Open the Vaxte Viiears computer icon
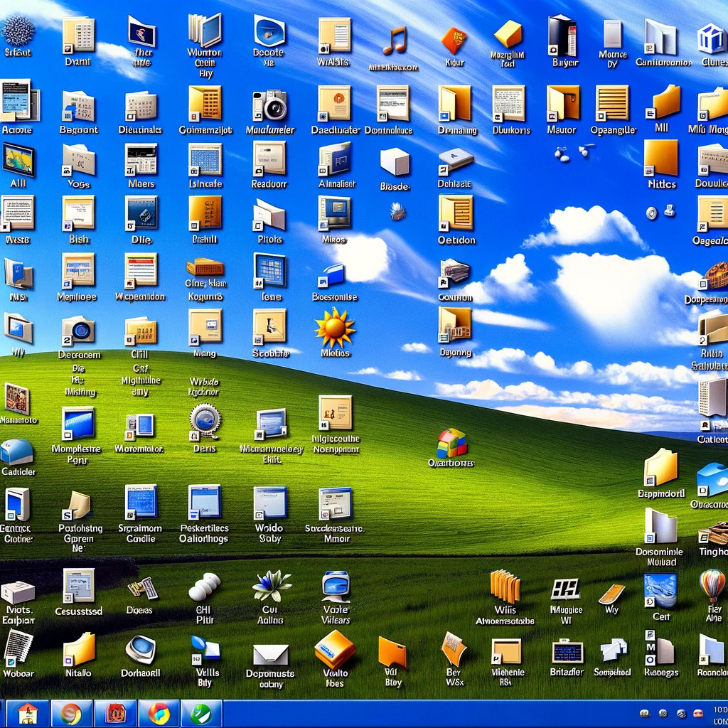This screenshot has height=728, width=728. [336, 587]
